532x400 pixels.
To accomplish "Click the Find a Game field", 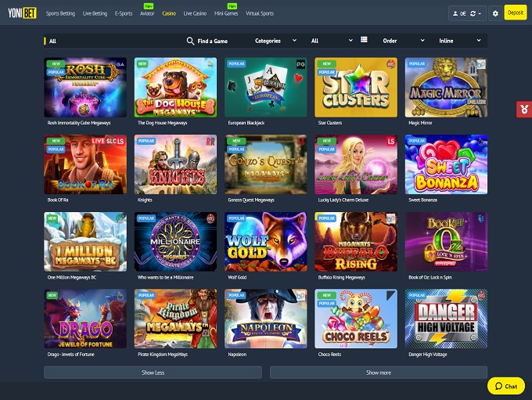I will pos(212,41).
